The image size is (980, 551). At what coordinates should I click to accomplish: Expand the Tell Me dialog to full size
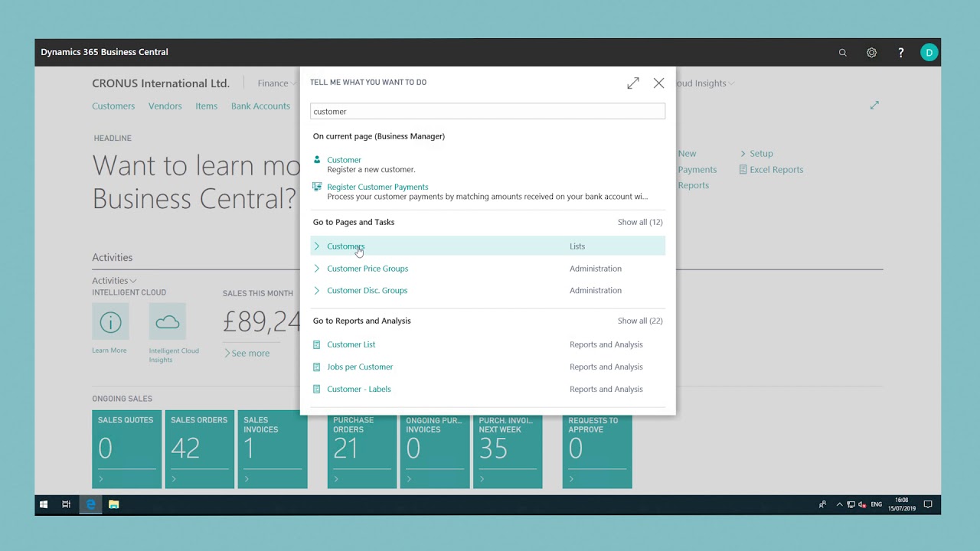pyautogui.click(x=633, y=83)
